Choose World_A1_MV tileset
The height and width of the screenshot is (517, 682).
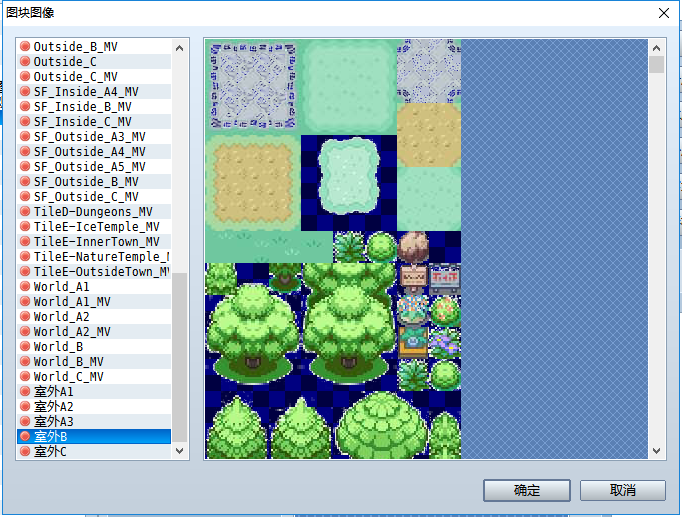click(94, 301)
